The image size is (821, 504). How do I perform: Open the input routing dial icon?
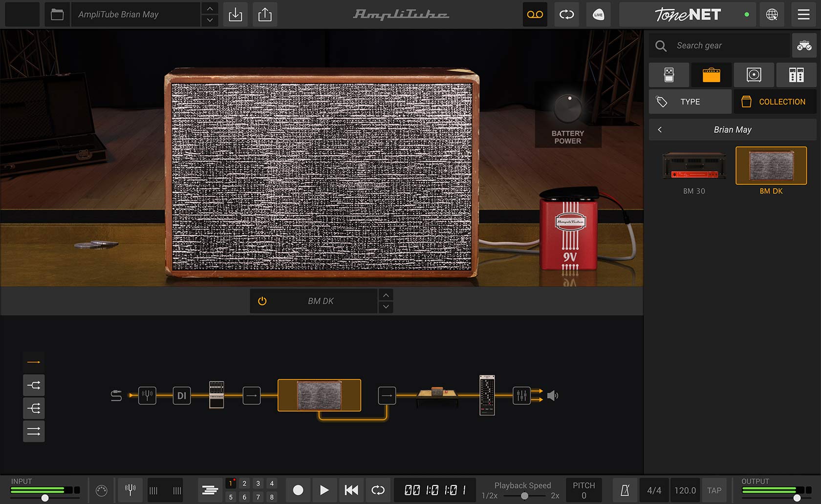101,490
